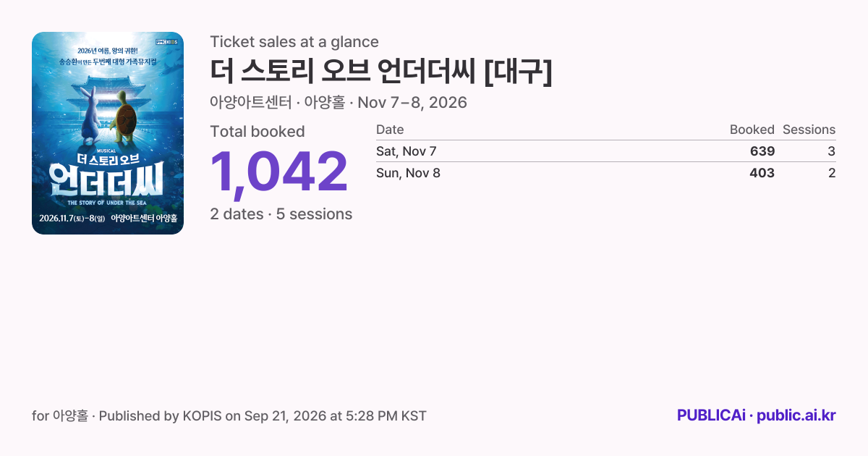Screen dimensions: 868x456
Task: Click the 1,042 total booked number
Action: [x=279, y=172]
